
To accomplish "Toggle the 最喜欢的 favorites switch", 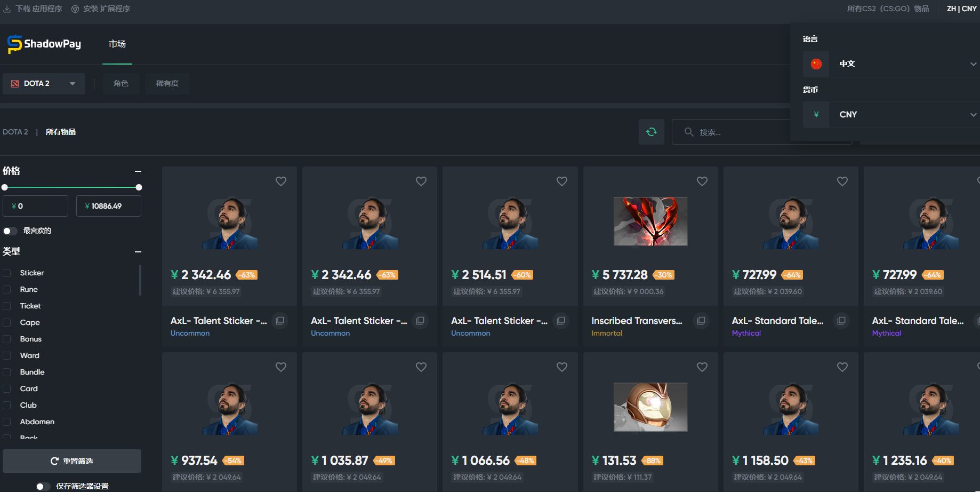I will click(10, 231).
